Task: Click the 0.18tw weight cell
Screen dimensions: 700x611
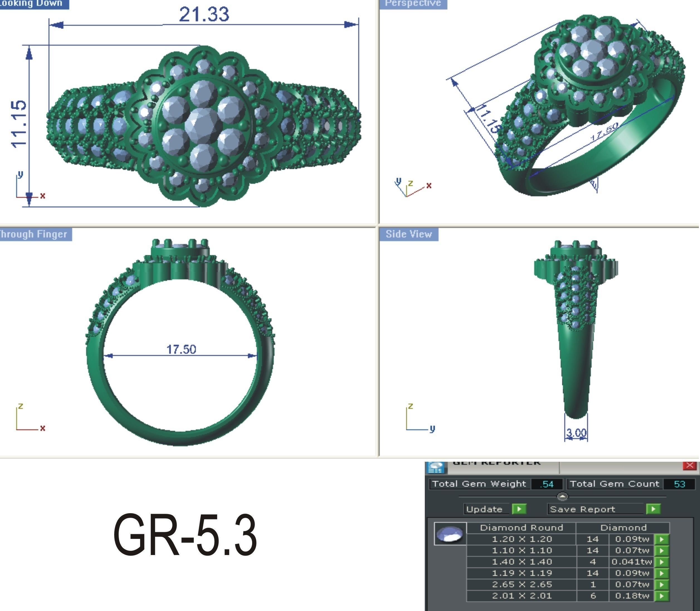Action: 631,596
